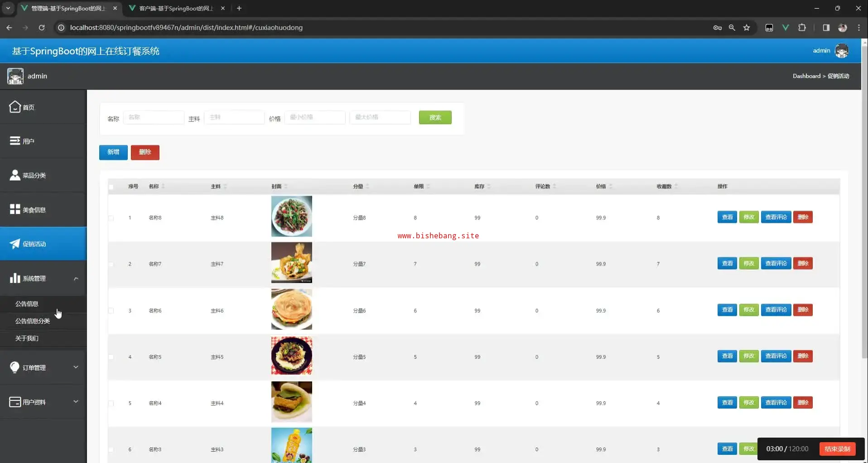
Task: Open the tab search dropdown arrow
Action: pyautogui.click(x=8, y=8)
